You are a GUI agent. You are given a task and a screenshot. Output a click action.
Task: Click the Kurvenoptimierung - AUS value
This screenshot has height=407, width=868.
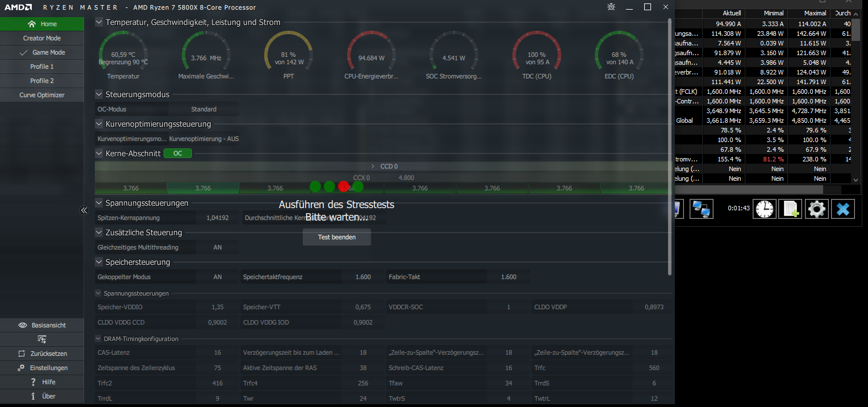coord(204,139)
